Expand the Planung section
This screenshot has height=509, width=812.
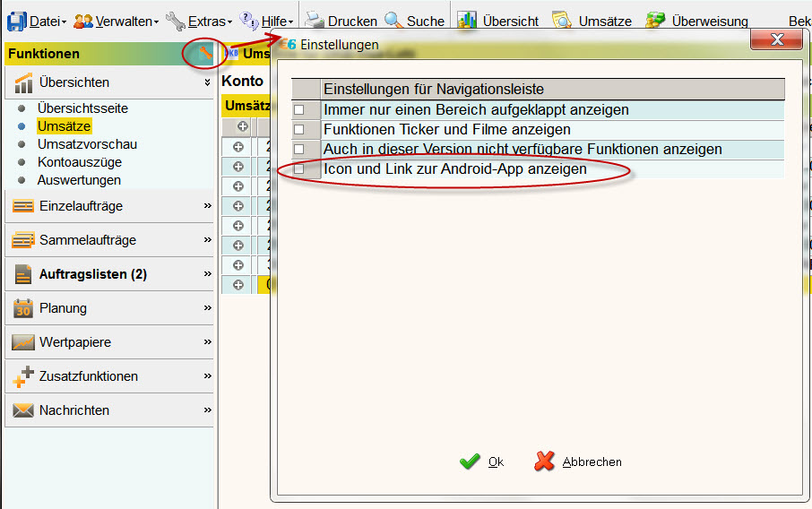point(208,307)
